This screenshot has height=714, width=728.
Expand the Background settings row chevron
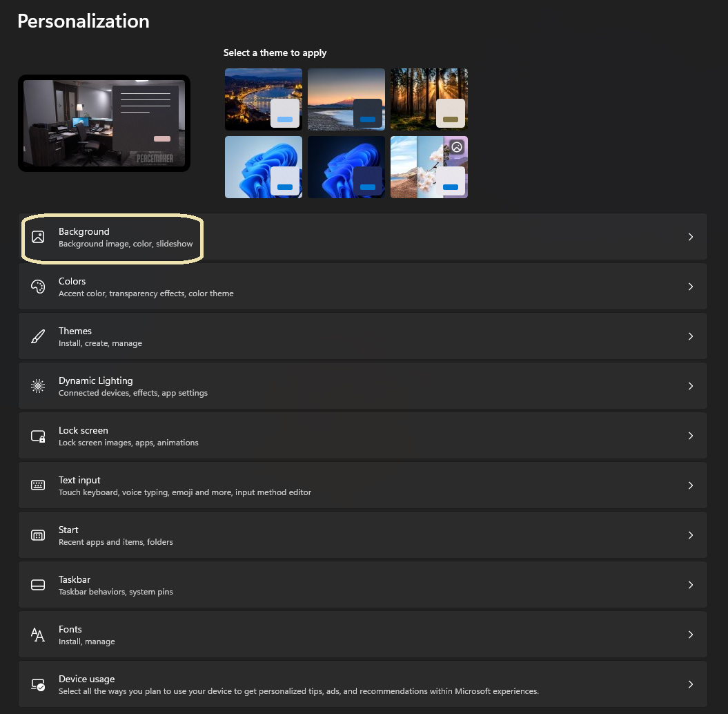point(691,237)
